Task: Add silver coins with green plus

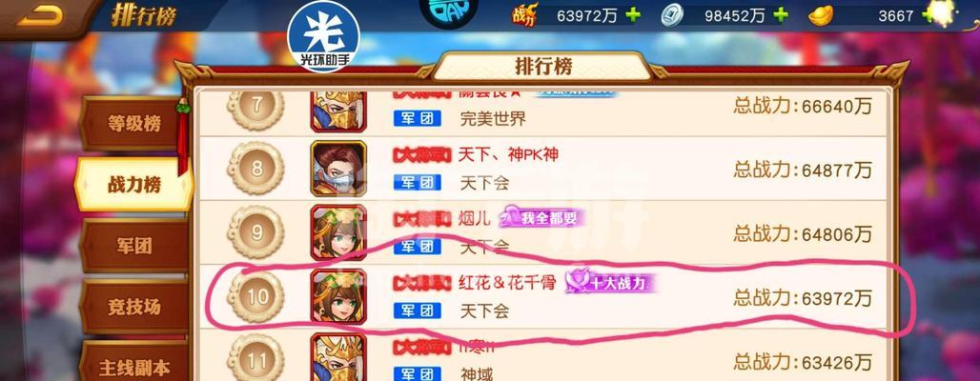Action: coord(780,15)
